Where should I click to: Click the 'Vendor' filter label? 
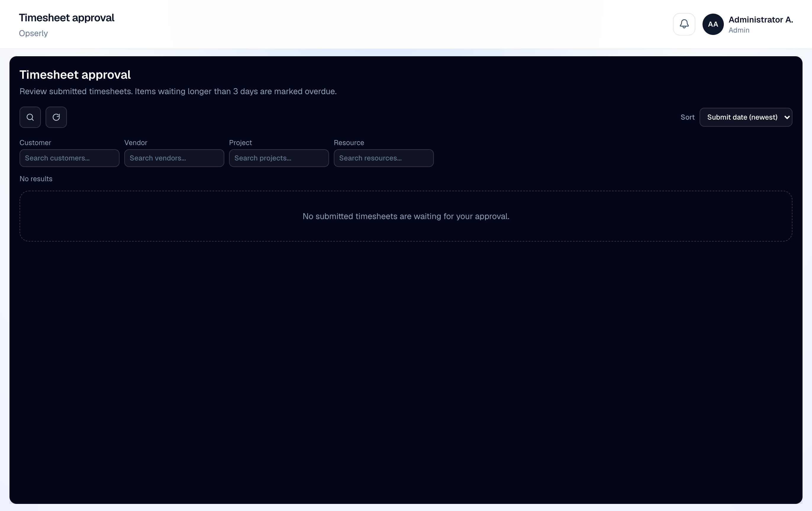(x=136, y=143)
